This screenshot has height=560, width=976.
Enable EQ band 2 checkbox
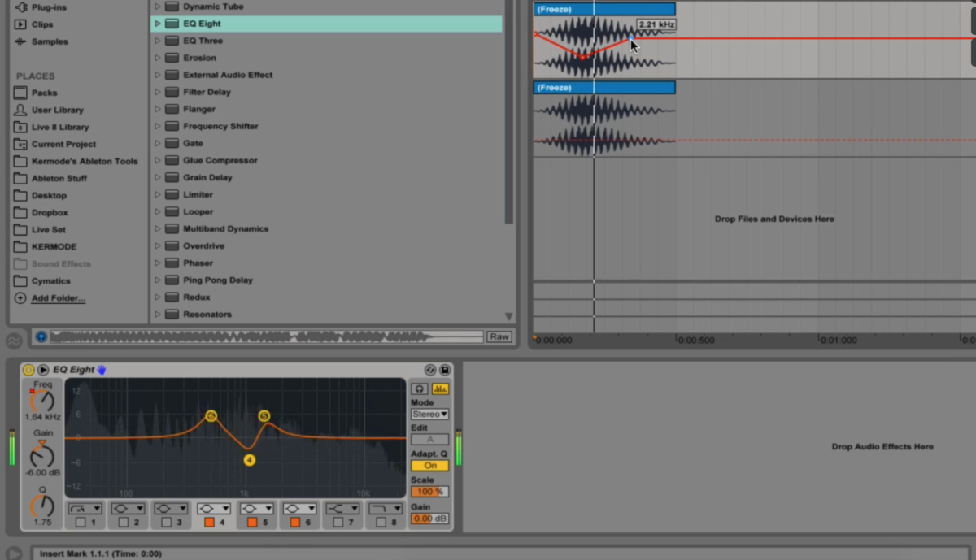coord(123,523)
